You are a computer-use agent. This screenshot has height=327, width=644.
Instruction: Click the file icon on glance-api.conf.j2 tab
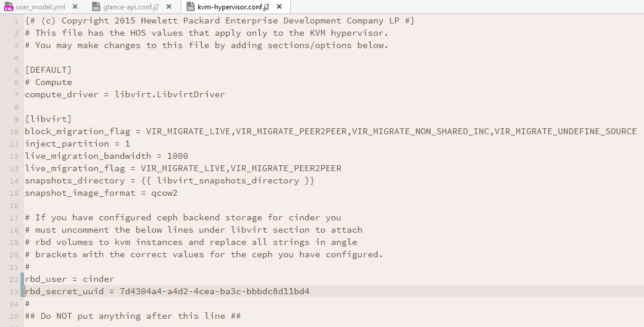coord(97,7)
